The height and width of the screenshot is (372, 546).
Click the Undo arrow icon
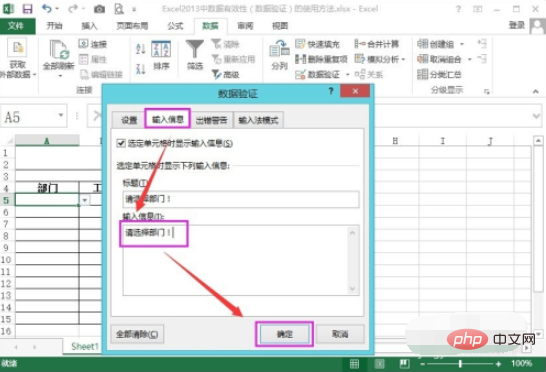point(46,8)
